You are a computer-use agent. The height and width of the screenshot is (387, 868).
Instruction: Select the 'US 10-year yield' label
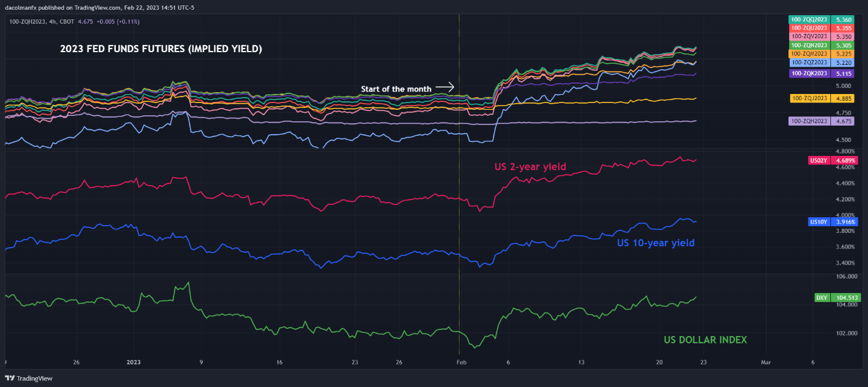pyautogui.click(x=656, y=243)
